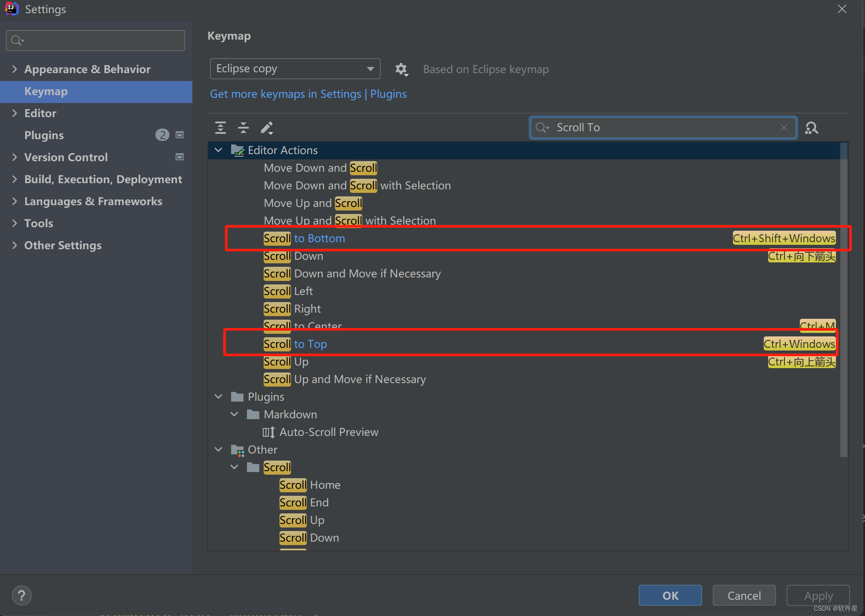Open the Eclipse copy keymap dropdown
865x616 pixels.
295,69
